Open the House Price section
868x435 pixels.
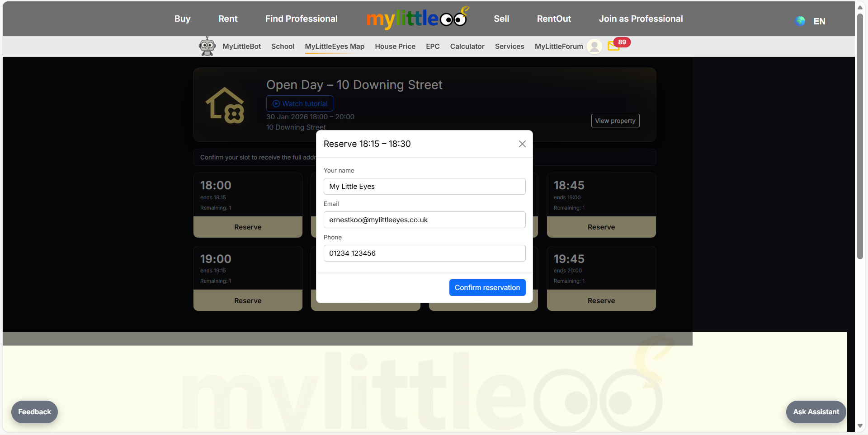click(395, 46)
